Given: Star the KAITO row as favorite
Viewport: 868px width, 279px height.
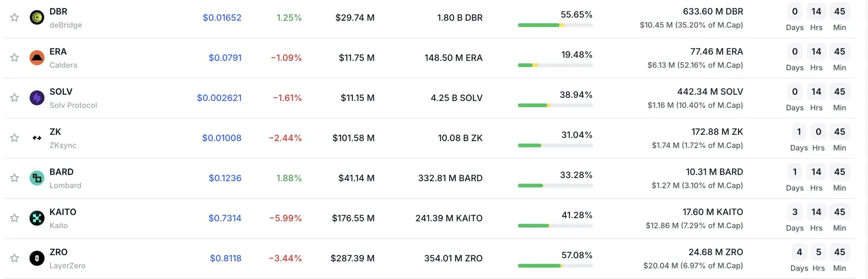Looking at the screenshot, I should [x=14, y=218].
